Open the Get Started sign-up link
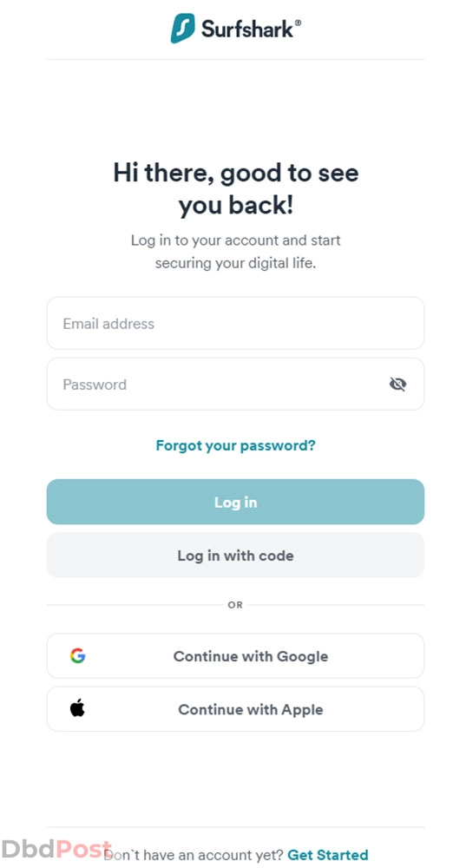 328,855
